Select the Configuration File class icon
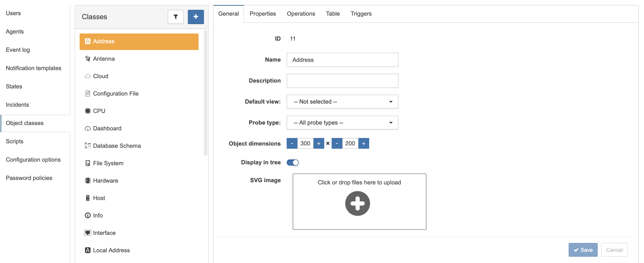The height and width of the screenshot is (263, 644). [87, 94]
